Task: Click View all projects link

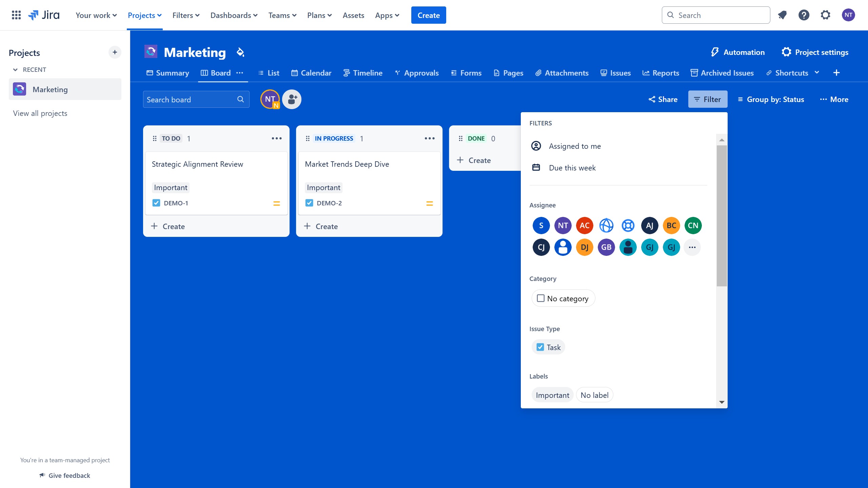Action: coord(40,113)
